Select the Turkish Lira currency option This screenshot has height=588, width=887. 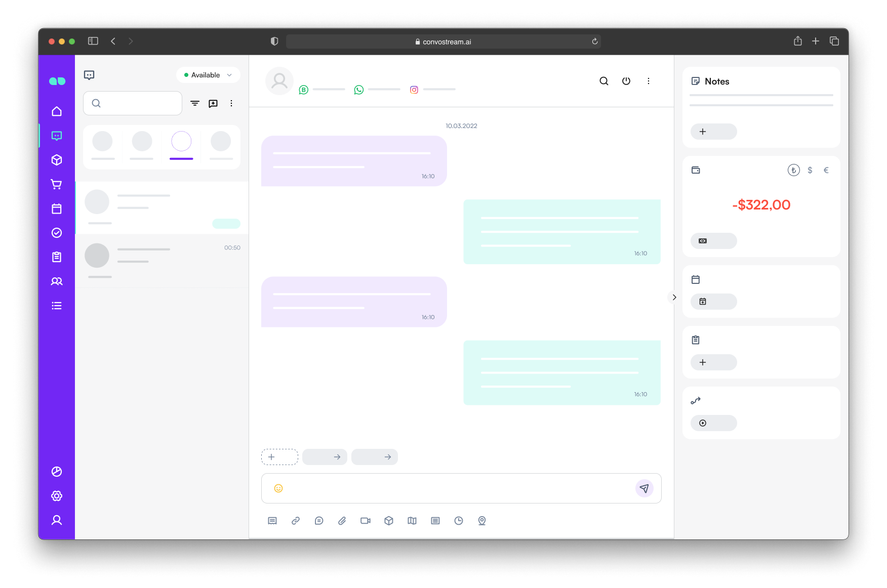(x=794, y=170)
